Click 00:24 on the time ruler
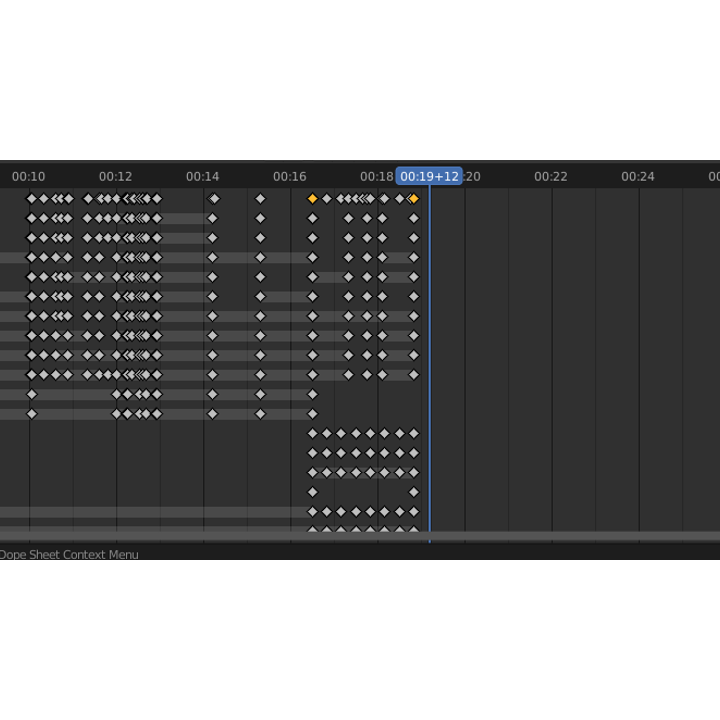 point(638,176)
